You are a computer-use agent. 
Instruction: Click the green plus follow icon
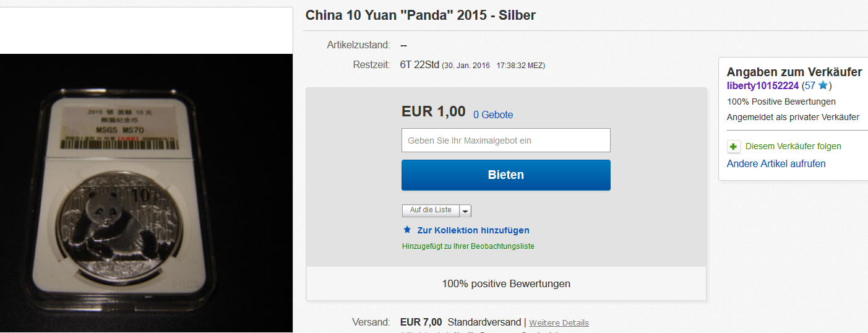(734, 147)
